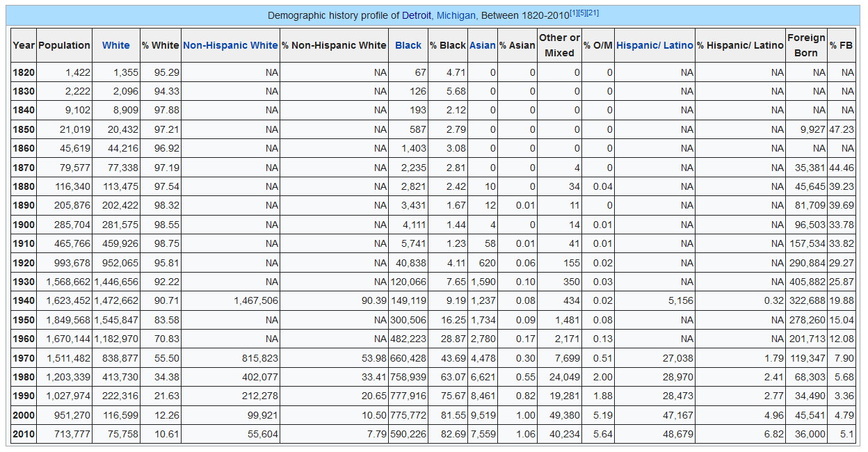Click Black population value 777,916
The image size is (868, 452).
[x=408, y=396]
